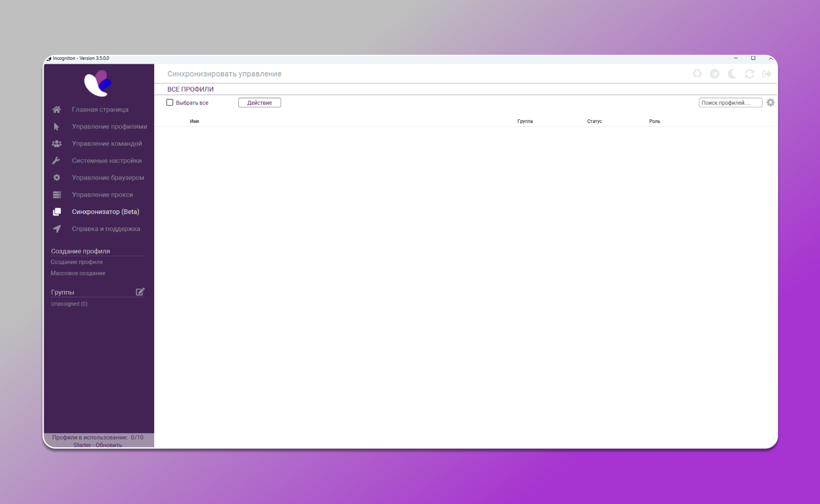Click the 'Массовое создание' link
Viewport: 820px width, 504px height.
(78, 273)
